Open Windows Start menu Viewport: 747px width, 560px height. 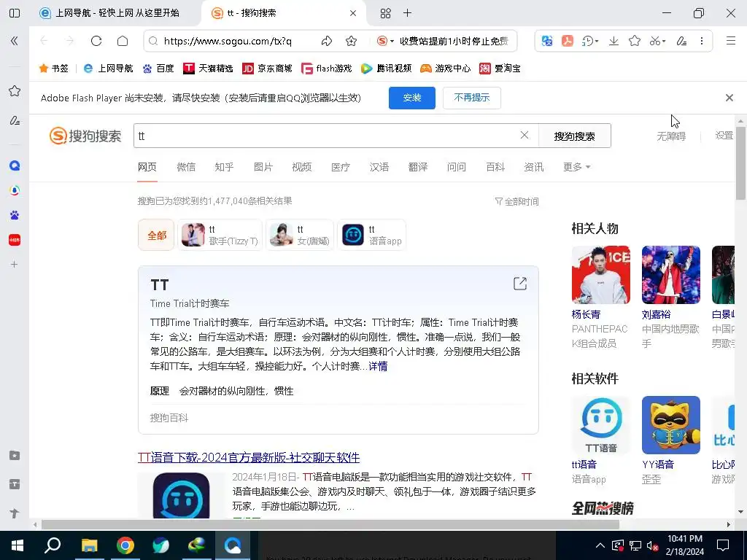tap(18, 545)
